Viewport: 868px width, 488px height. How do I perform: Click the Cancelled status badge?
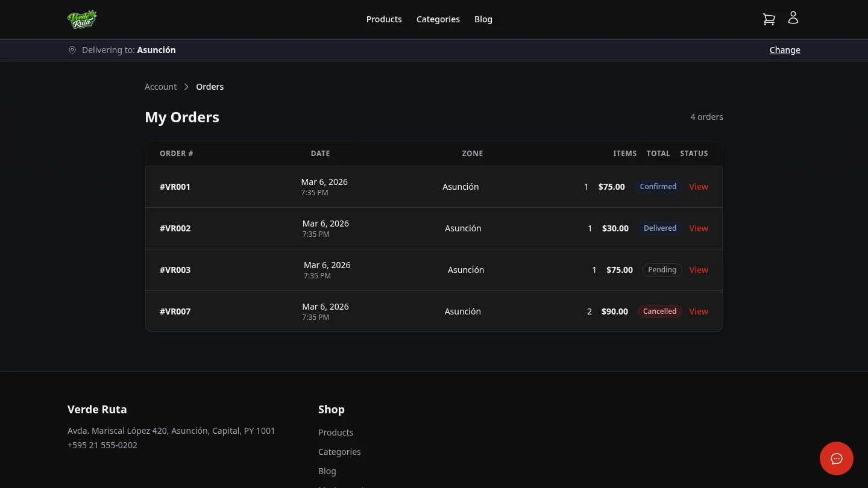(659, 311)
